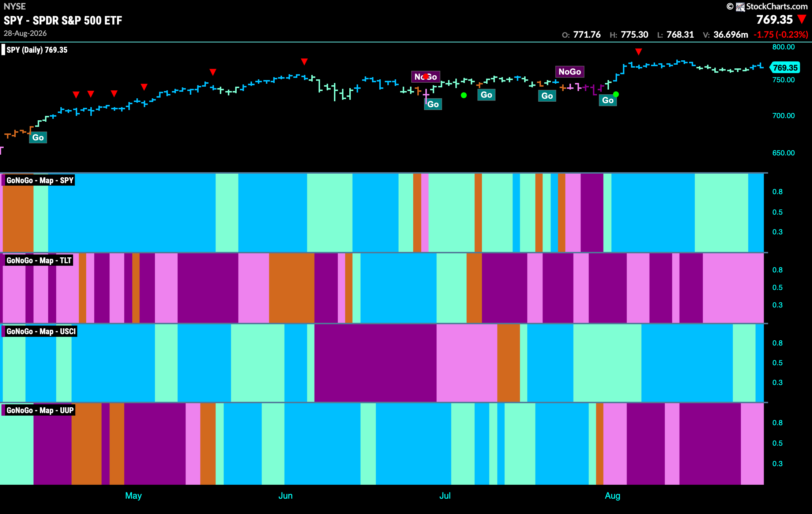This screenshot has height=514, width=812.
Task: Click the High value 775.30
Action: pos(634,34)
